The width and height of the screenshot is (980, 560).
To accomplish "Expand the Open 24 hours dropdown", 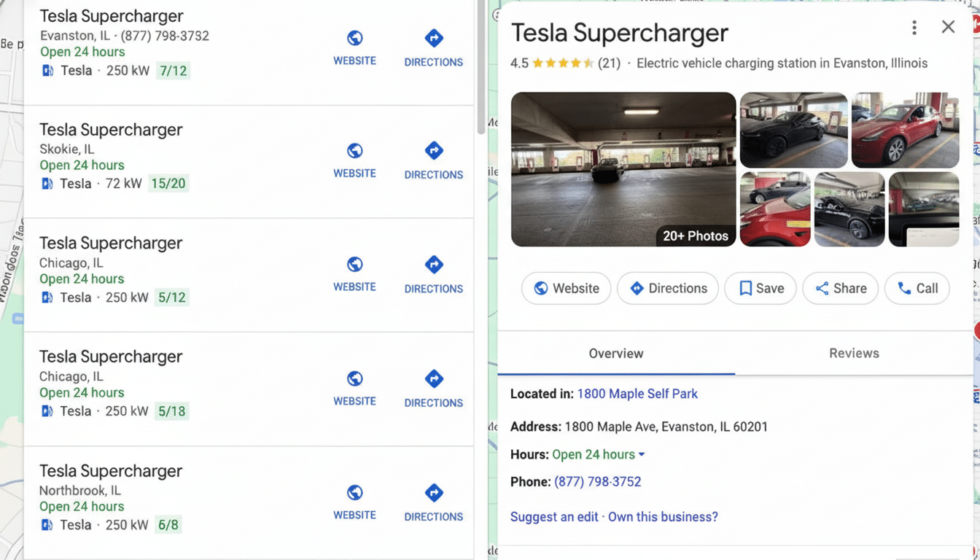I will click(641, 454).
